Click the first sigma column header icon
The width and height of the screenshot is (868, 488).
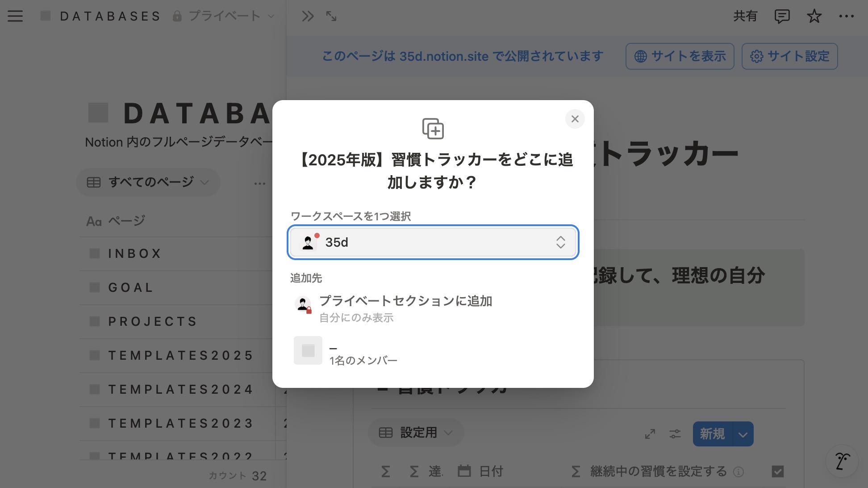[386, 471]
